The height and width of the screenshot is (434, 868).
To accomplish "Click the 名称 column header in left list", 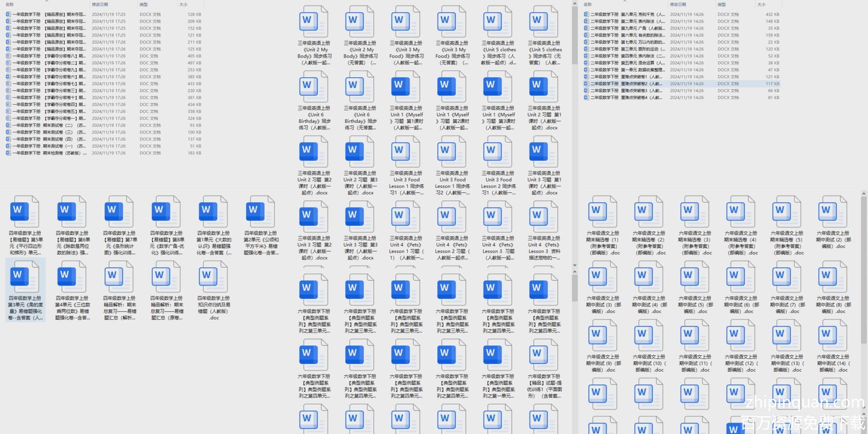I will 10,4.
